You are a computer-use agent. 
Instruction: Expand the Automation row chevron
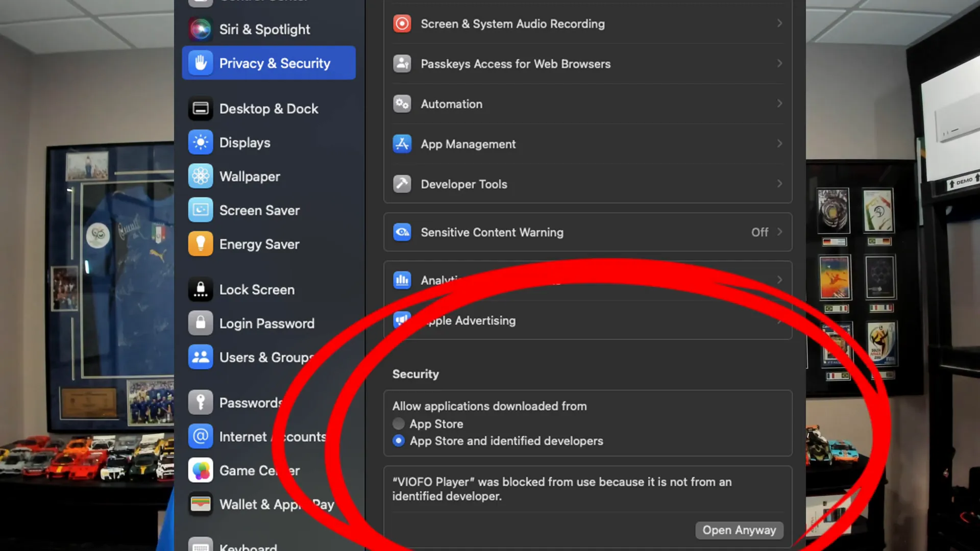[779, 104]
